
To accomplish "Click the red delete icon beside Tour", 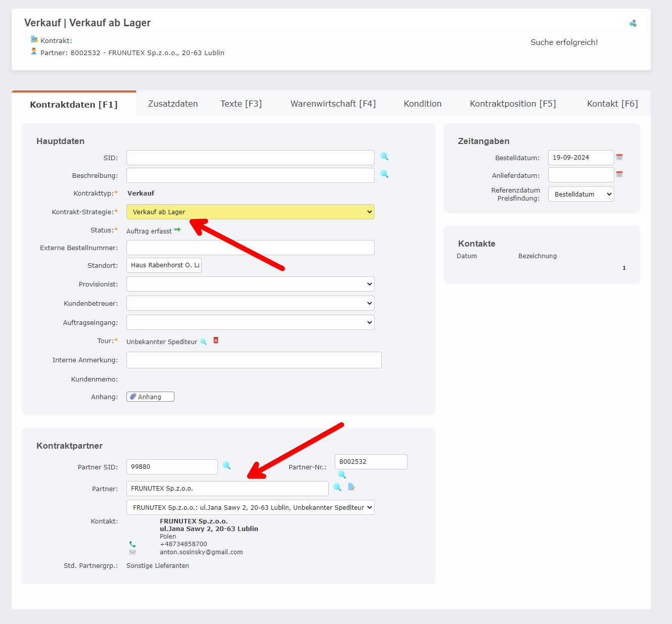I will 216,341.
